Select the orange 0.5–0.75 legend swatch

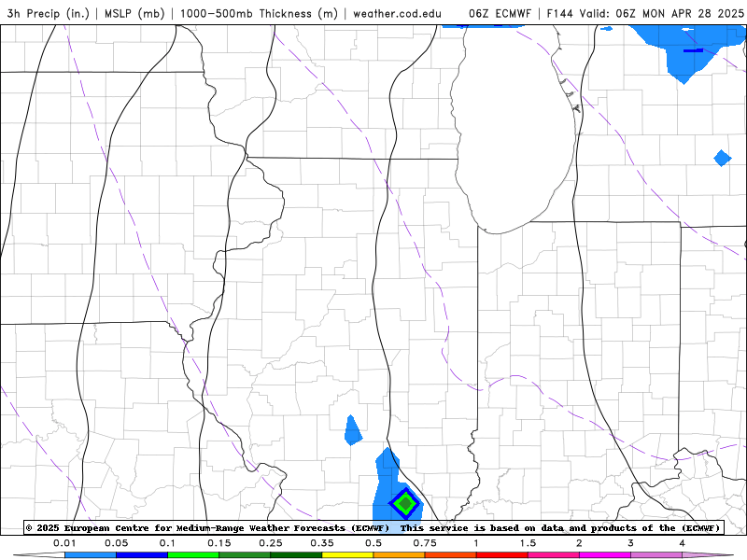click(x=400, y=555)
